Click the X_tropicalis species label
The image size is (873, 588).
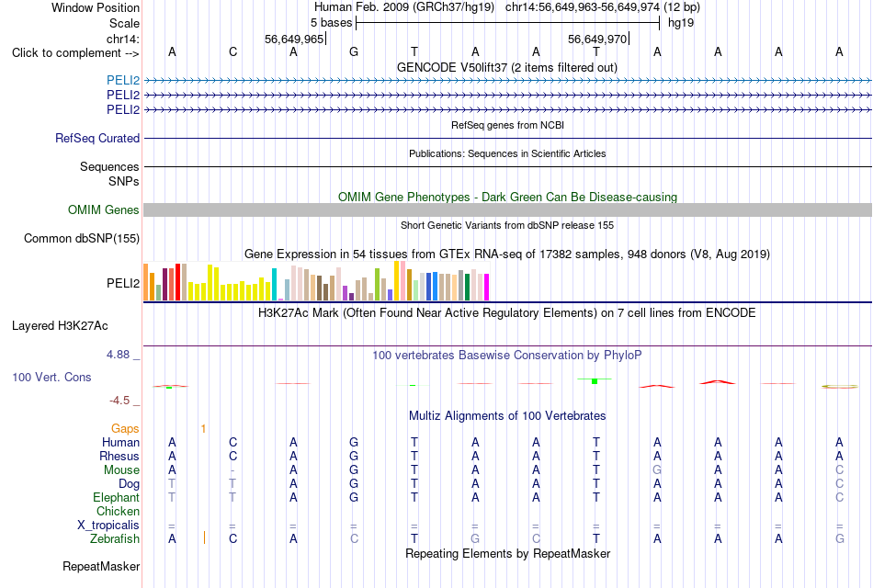pos(108,526)
